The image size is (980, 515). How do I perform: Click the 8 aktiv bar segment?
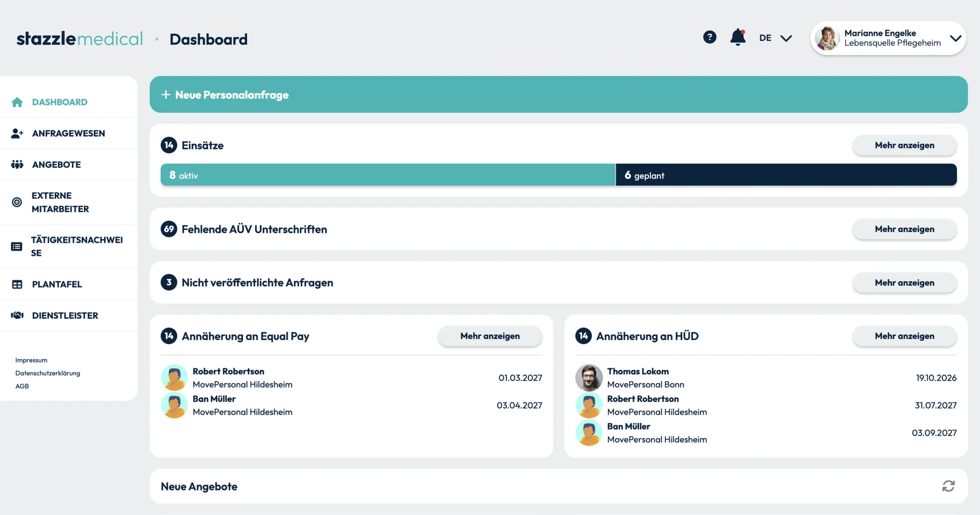tap(388, 175)
